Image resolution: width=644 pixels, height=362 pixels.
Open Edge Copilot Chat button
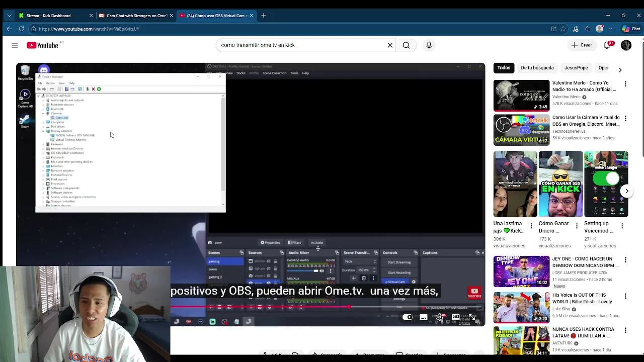point(631,29)
